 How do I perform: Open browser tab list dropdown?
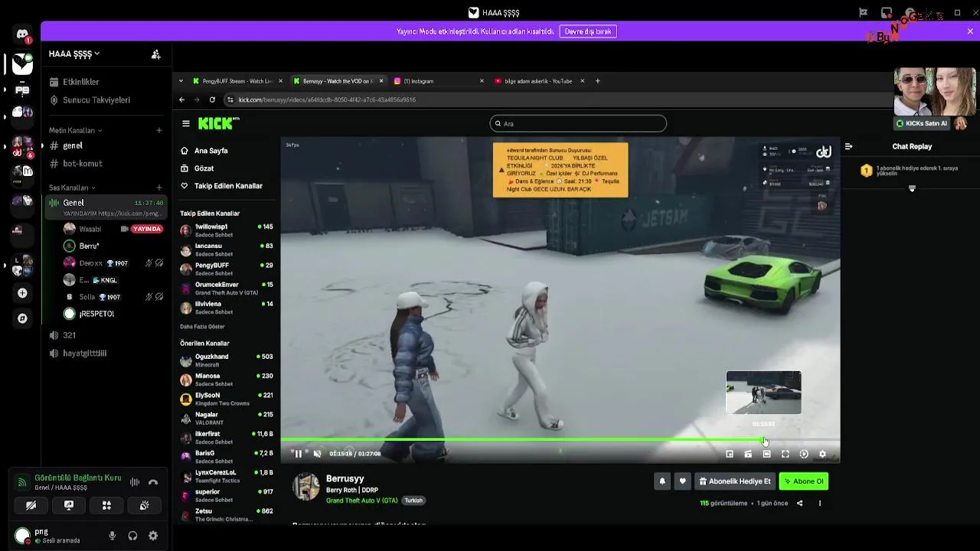coord(181,81)
